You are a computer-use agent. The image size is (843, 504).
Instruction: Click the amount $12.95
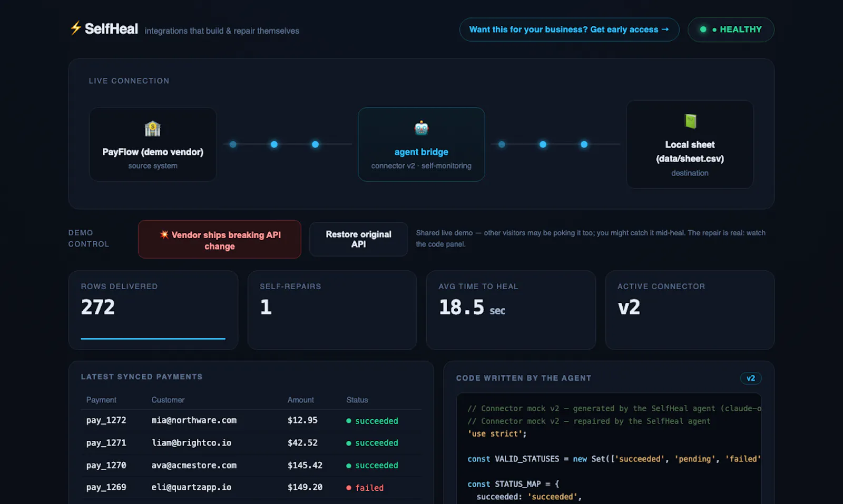click(x=302, y=420)
